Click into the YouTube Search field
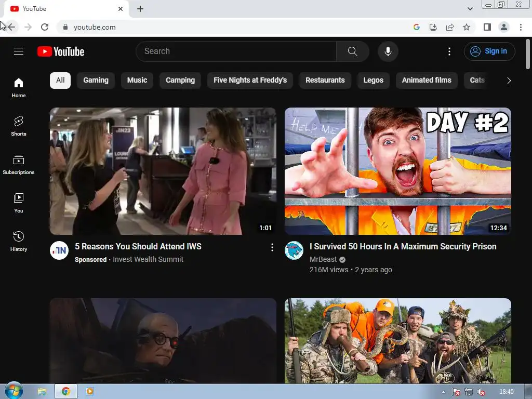This screenshot has width=532, height=399. [236, 51]
